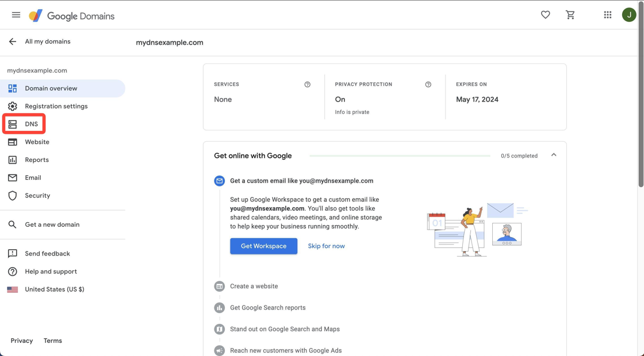The image size is (644, 356).
Task: Click the Registration settings gear icon
Action: [13, 106]
